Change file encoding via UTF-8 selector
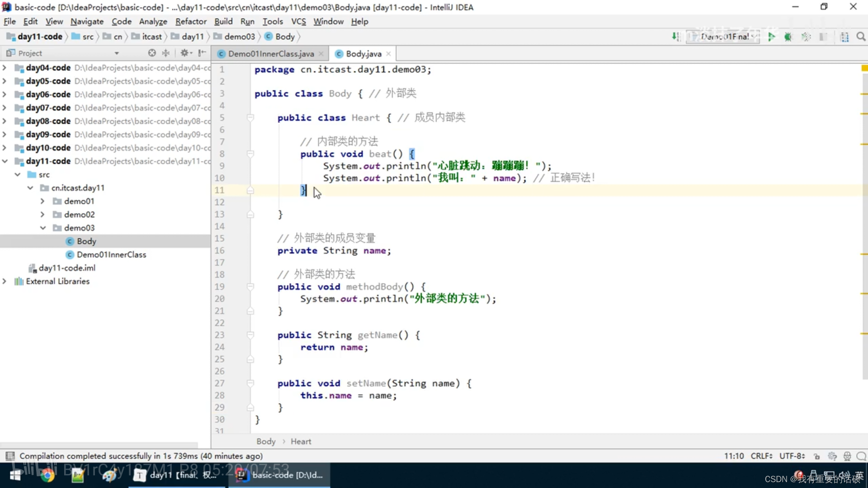Image resolution: width=868 pixels, height=488 pixels. pyautogui.click(x=792, y=456)
